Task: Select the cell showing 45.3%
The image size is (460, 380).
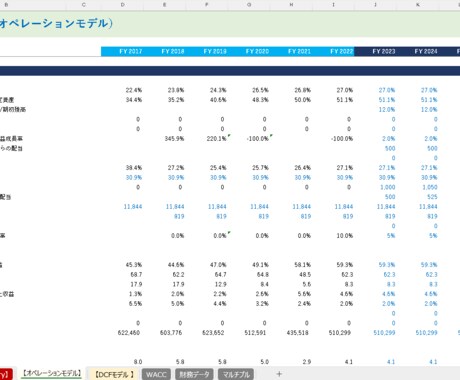Action: 134,265
